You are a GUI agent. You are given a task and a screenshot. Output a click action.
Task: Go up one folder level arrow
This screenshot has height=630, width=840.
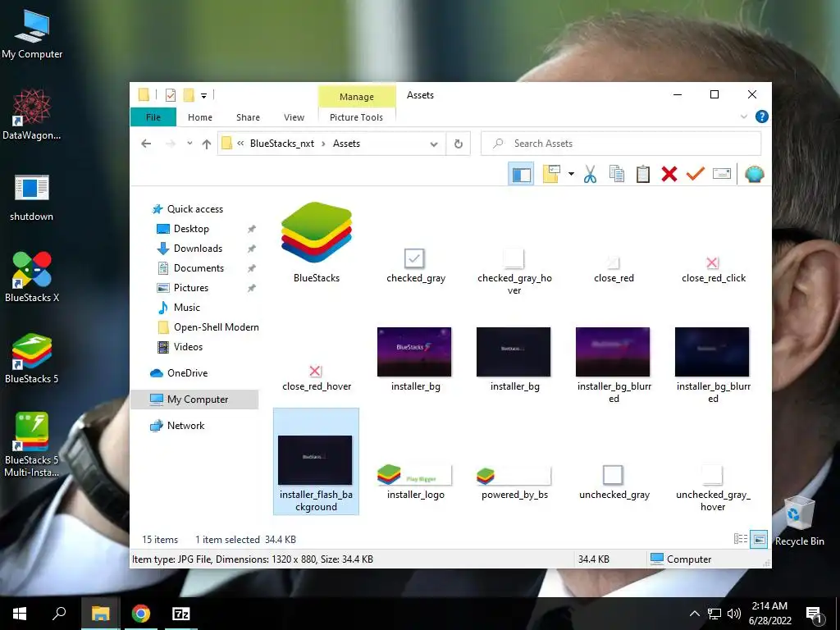coord(206,144)
